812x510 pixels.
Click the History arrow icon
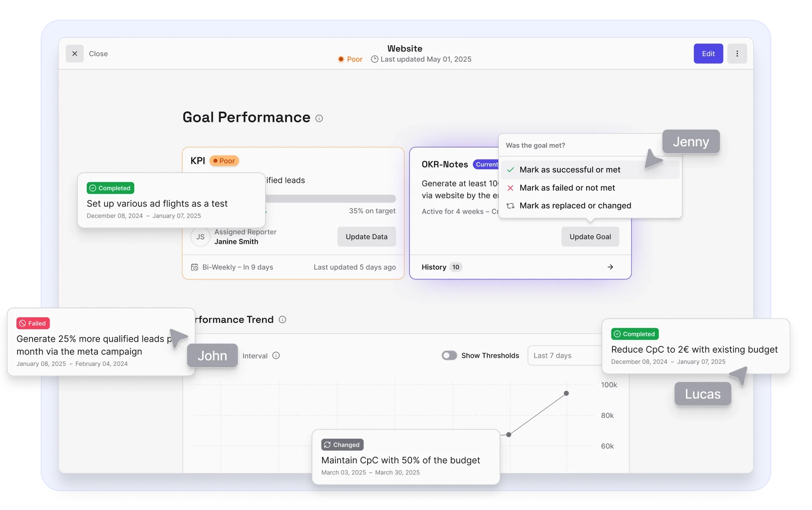point(610,267)
